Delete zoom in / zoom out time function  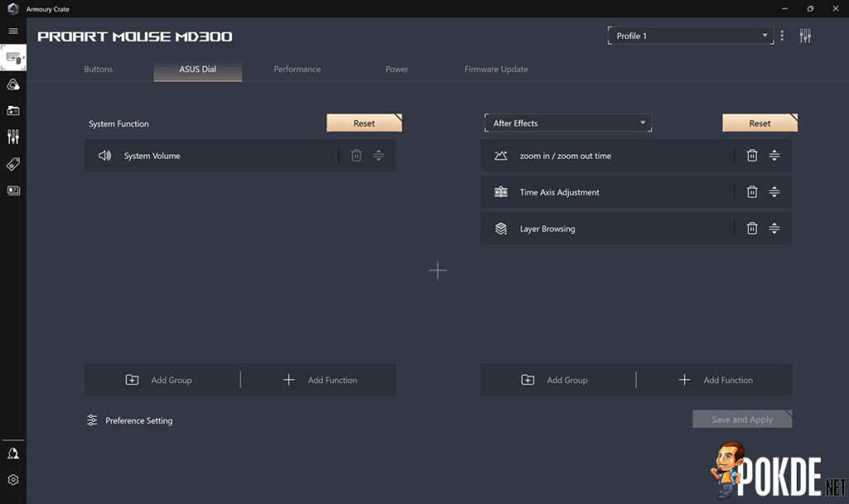[752, 155]
